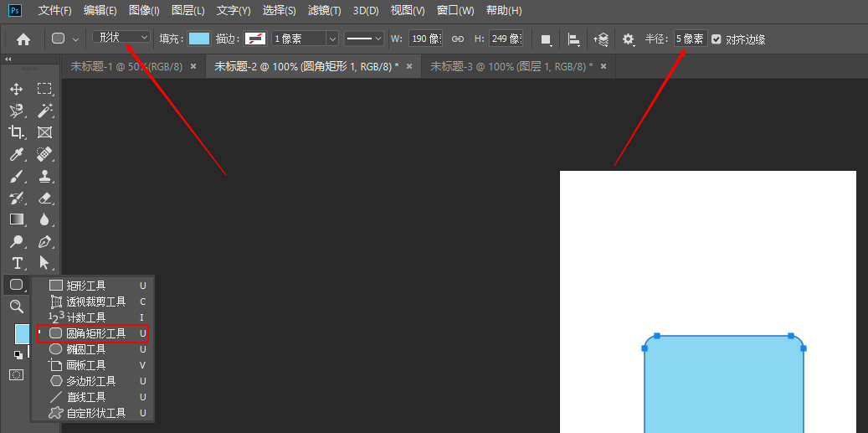The image size is (868, 433).
Task: Select the Zoom tool
Action: click(17, 307)
